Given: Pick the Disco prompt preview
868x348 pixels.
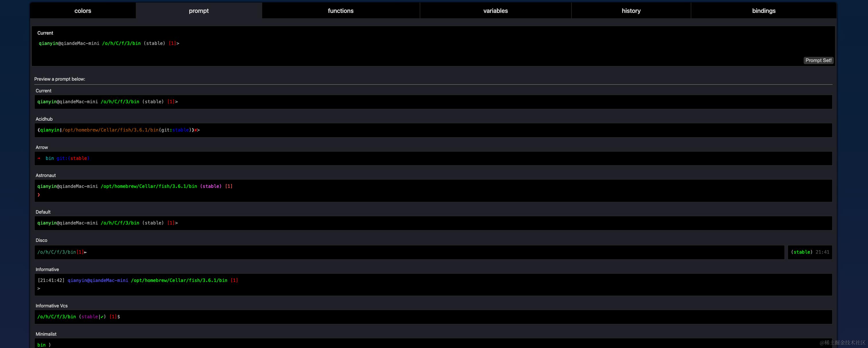Looking at the screenshot, I should 409,252.
